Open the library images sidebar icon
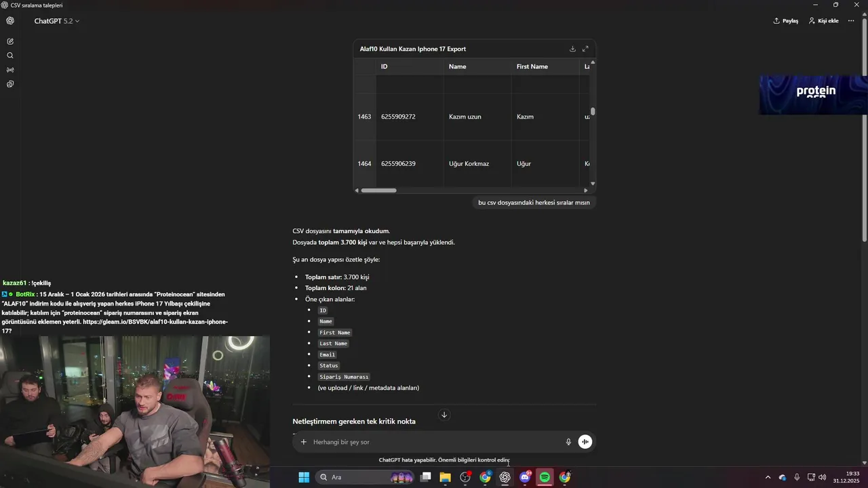Viewport: 868px width, 488px height. coord(10,84)
